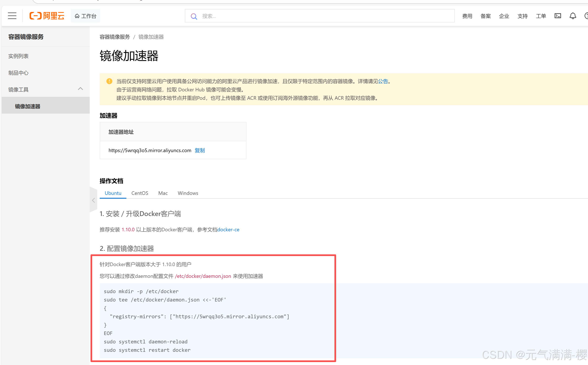Open the hamburger navigation menu
The width and height of the screenshot is (588, 365).
(x=12, y=16)
